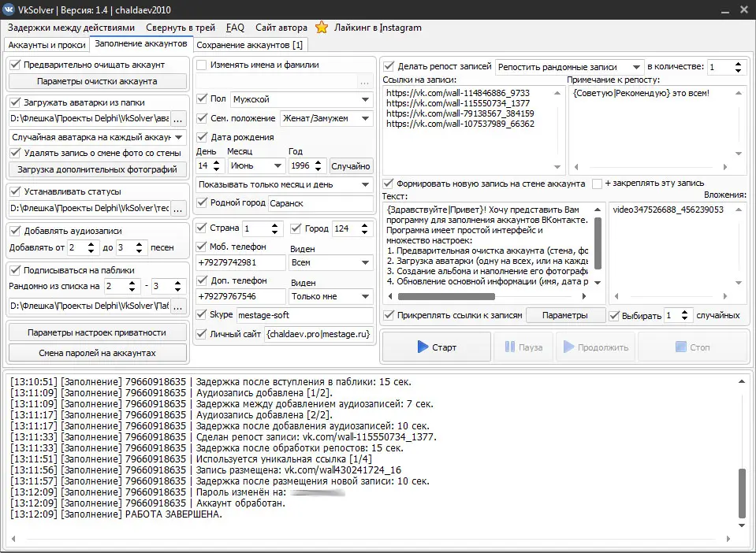The height and width of the screenshot is (553, 756).
Task: Enable Изменять имена и фамилии checkbox
Action: 202,65
